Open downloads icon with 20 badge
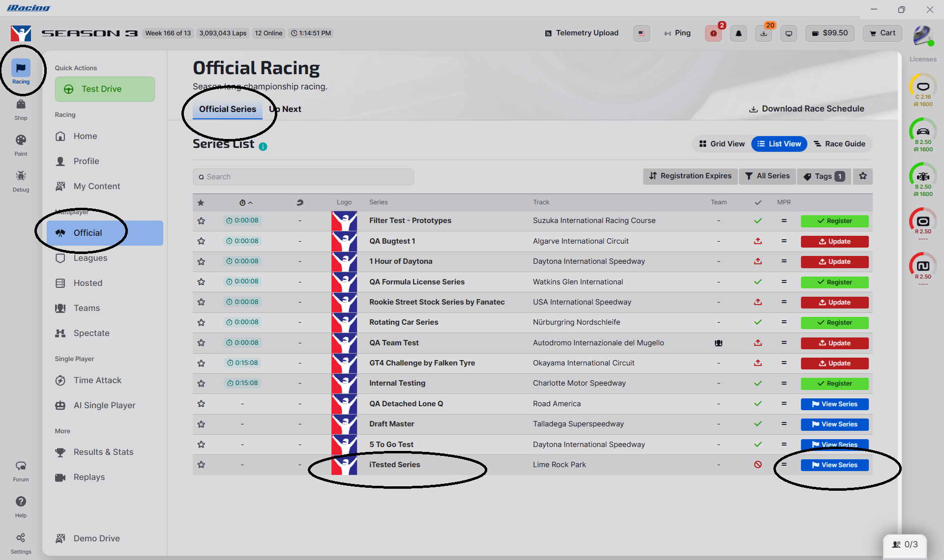Image resolution: width=944 pixels, height=560 pixels. pyautogui.click(x=764, y=33)
